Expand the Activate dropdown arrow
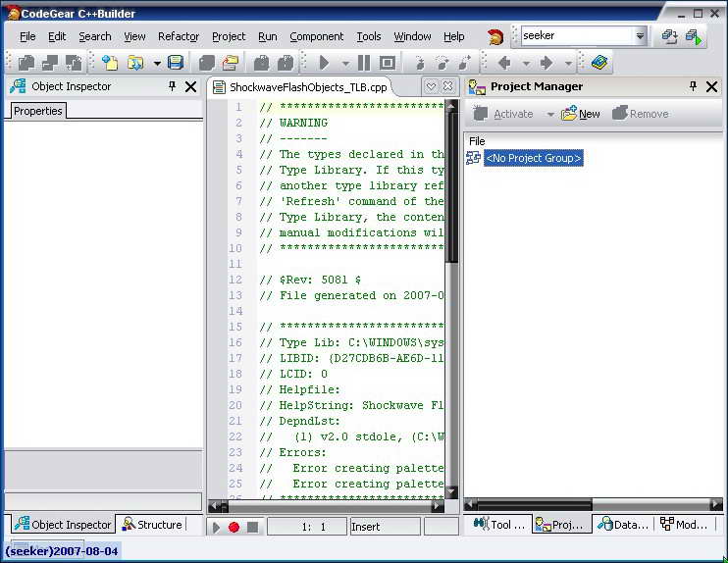The height and width of the screenshot is (563, 728). [550, 114]
